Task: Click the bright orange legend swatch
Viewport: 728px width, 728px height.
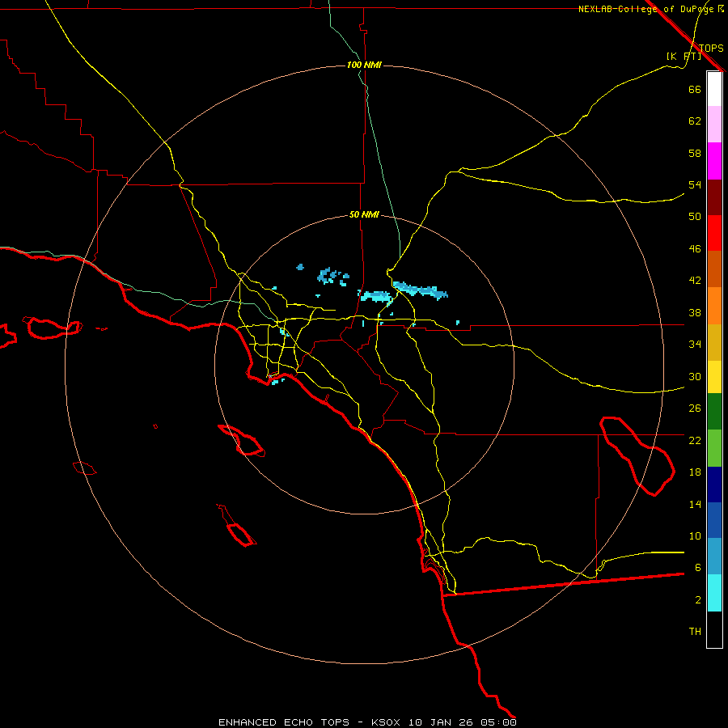Action: 714,306
